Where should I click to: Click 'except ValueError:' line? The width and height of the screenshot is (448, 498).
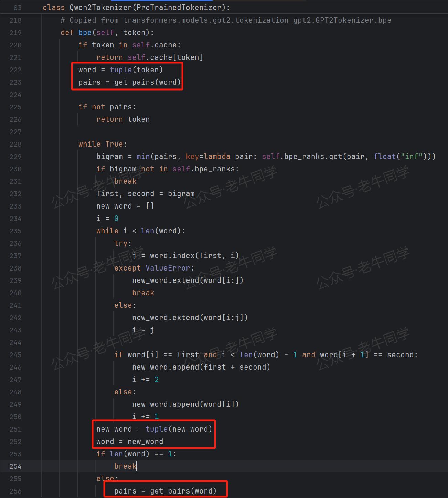tap(154, 268)
